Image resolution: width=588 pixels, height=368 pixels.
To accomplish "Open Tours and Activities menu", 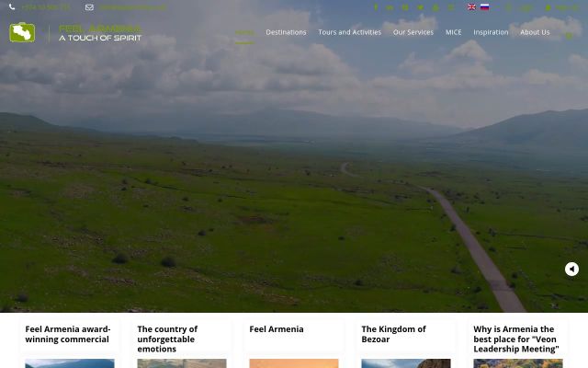I will 349,32.
